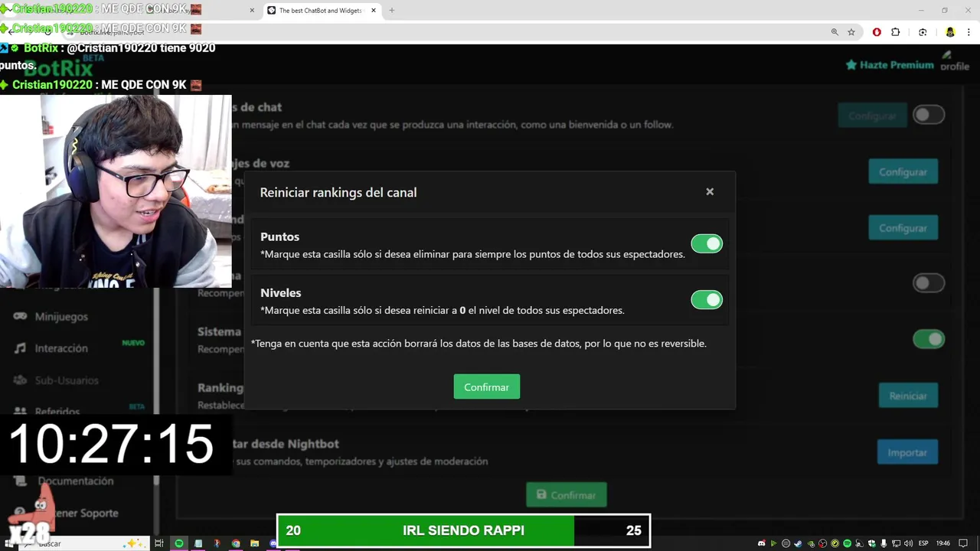Open Configurar for voice messages
Screen dimensions: 980x551
pyautogui.click(x=903, y=171)
